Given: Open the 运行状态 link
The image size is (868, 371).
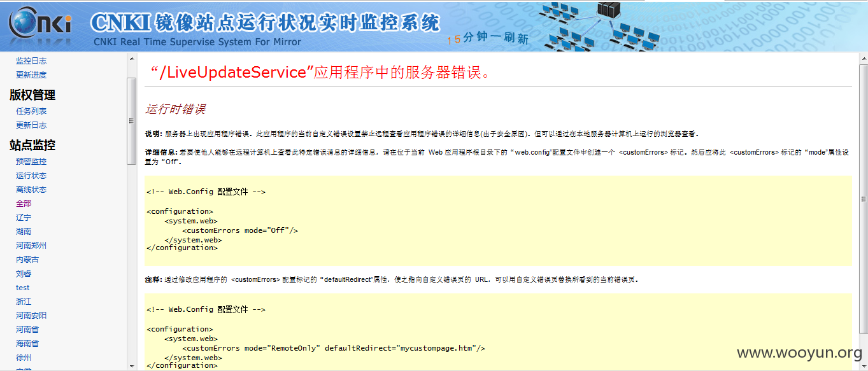Looking at the screenshot, I should pyautogui.click(x=31, y=176).
